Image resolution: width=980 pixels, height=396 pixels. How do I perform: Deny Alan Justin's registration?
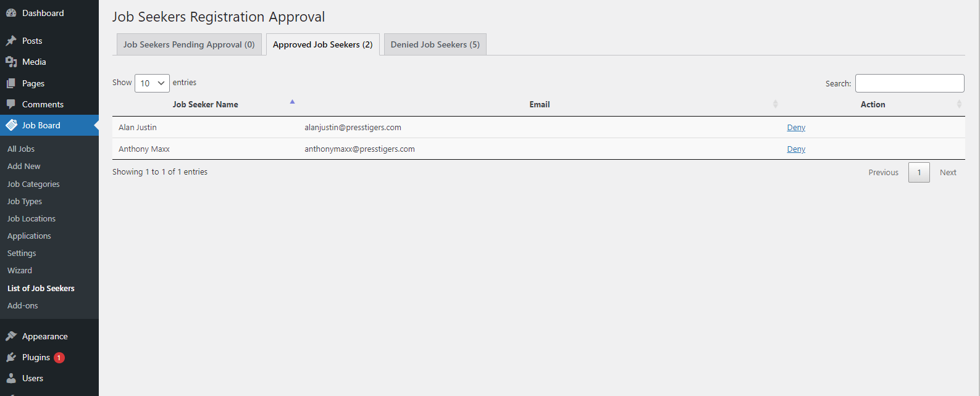796,128
